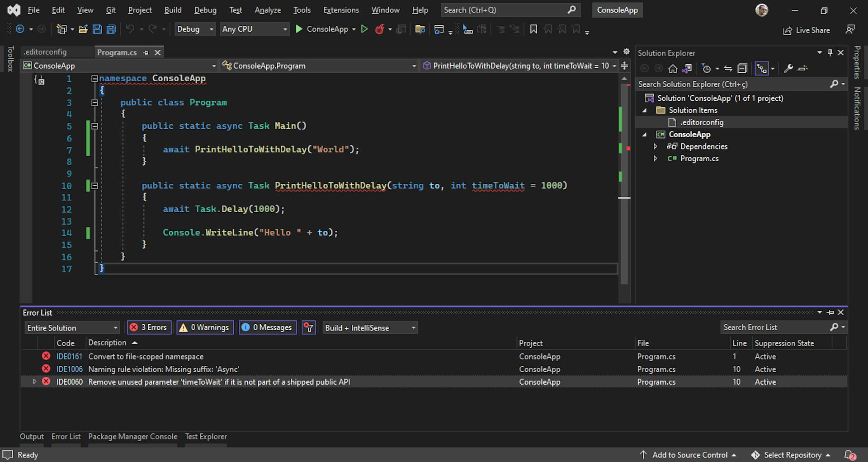Open the Debug configuration dropdown

195,29
